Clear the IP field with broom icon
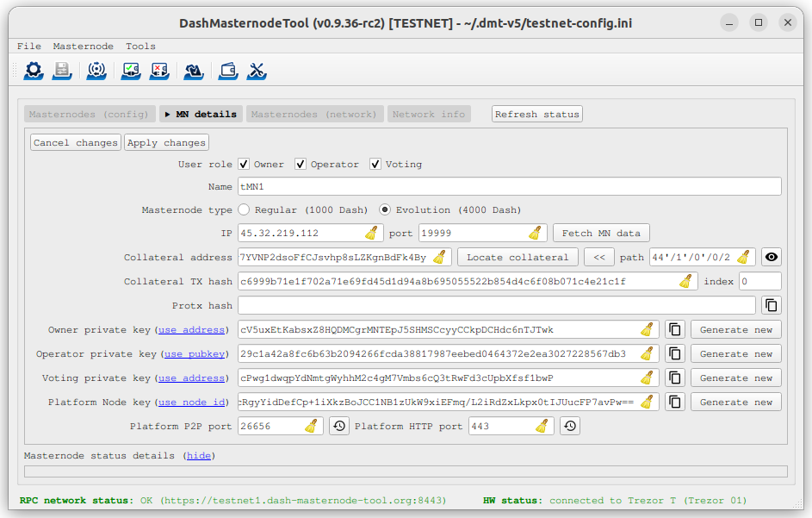 click(371, 233)
